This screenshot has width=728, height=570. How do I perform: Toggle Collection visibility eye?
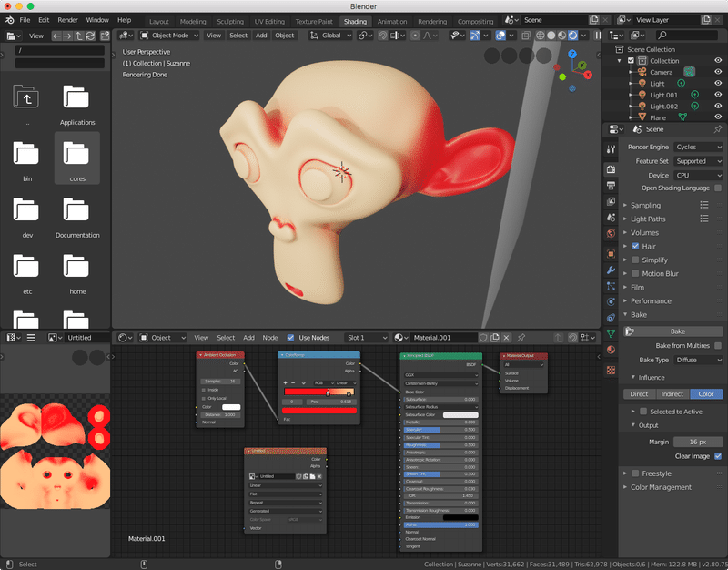coord(718,60)
